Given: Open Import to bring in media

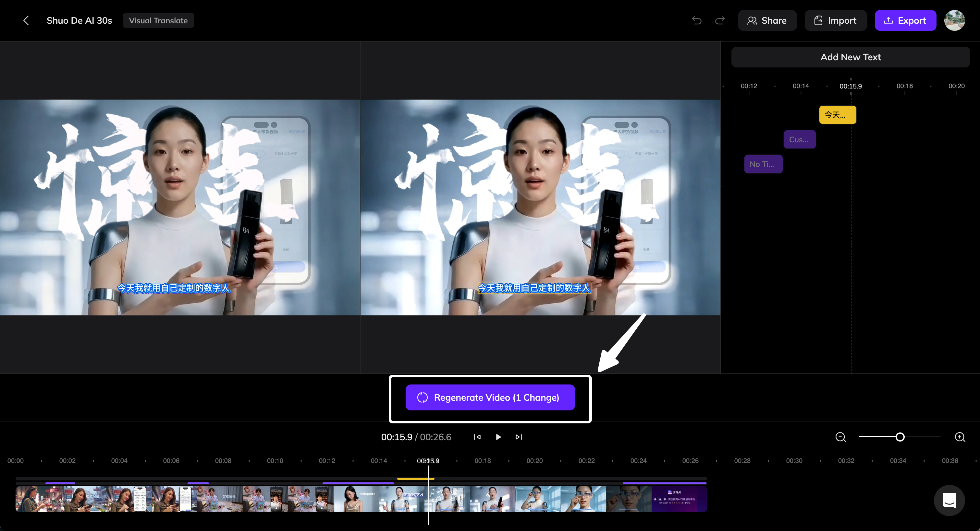Looking at the screenshot, I should (836, 20).
